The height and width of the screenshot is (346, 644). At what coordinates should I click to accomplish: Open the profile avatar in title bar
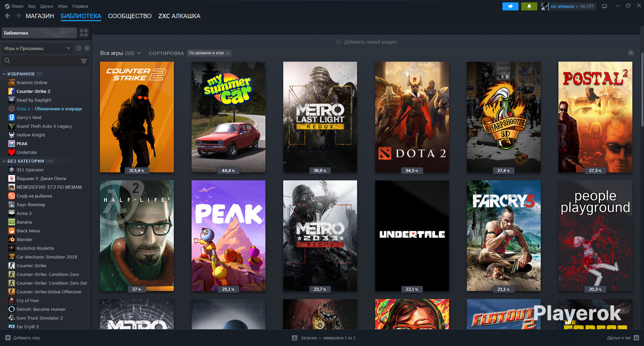tap(545, 6)
